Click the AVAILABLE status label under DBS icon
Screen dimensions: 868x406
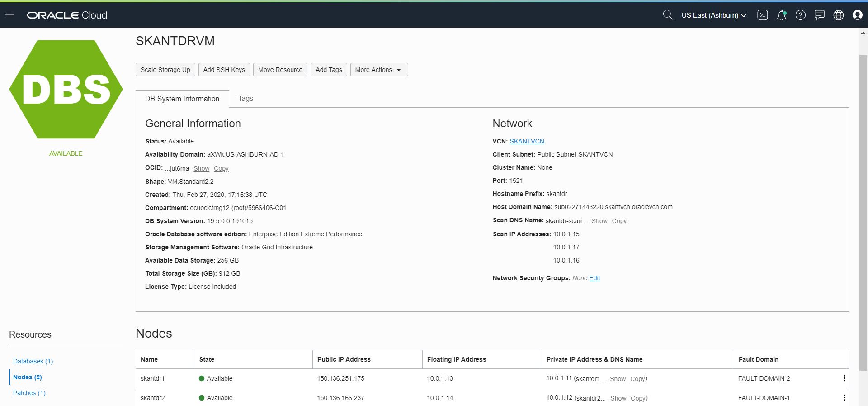(x=66, y=153)
